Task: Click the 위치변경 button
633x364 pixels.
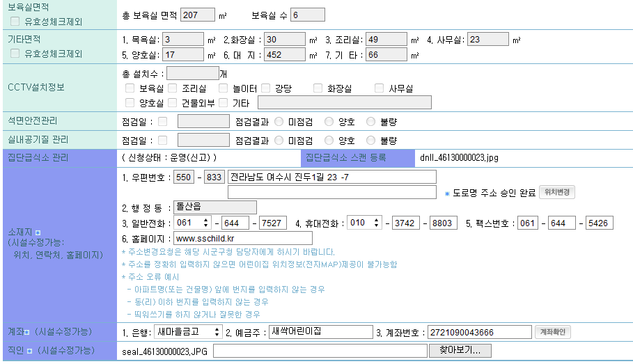Action: tap(556, 192)
